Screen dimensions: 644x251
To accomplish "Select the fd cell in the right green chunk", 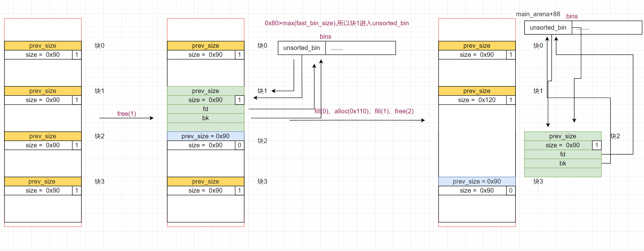I will click(x=562, y=154).
